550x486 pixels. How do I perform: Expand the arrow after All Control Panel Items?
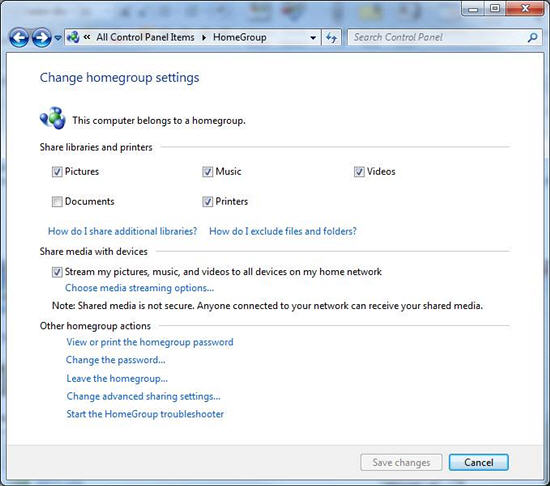click(204, 37)
